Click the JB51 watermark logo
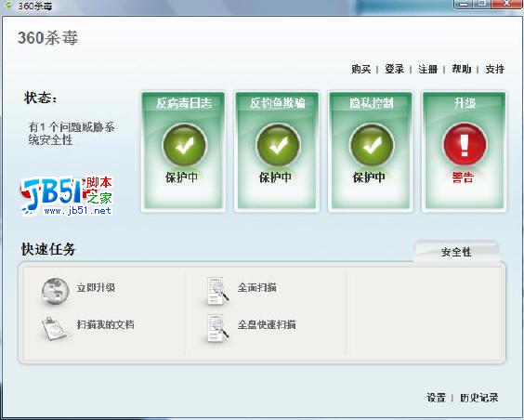Image resolution: width=524 pixels, height=420 pixels. coord(66,196)
